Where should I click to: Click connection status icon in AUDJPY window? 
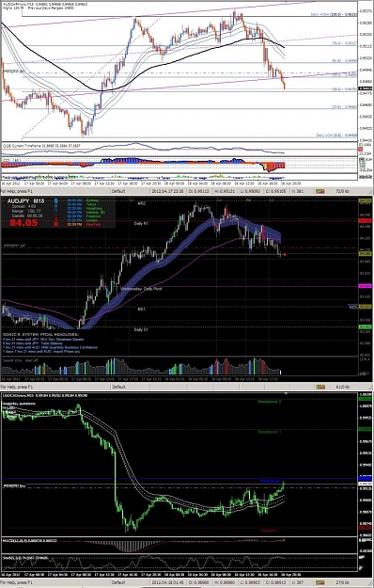320,387
